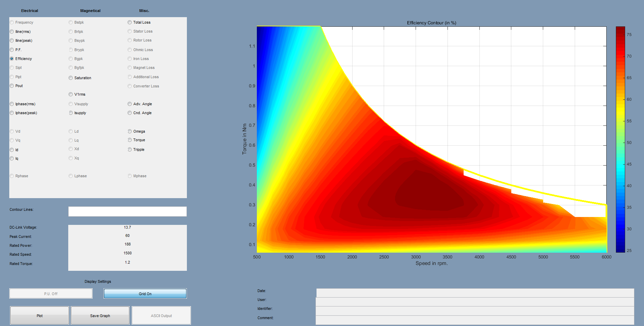
Task: Click the Comment text field
Action: click(475, 319)
